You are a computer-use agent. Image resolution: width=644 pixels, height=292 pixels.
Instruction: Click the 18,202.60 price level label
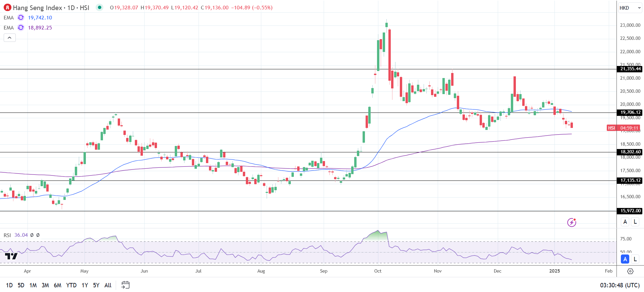click(630, 152)
